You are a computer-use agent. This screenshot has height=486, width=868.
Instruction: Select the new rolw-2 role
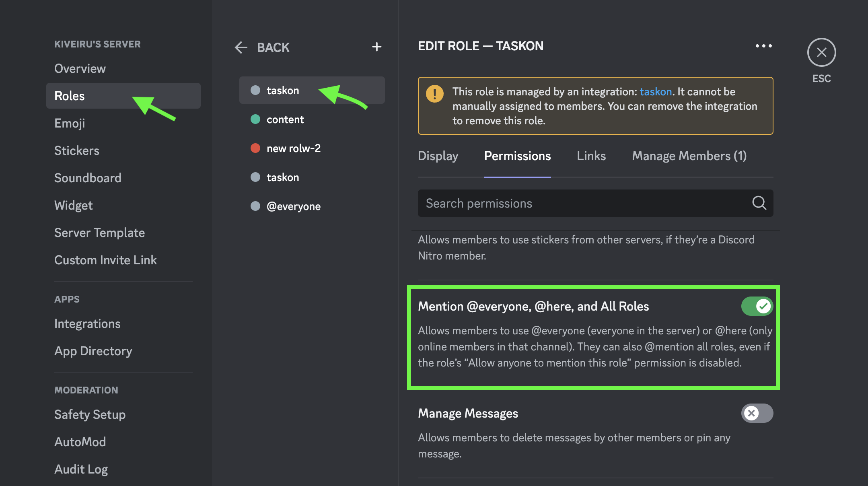click(312, 148)
